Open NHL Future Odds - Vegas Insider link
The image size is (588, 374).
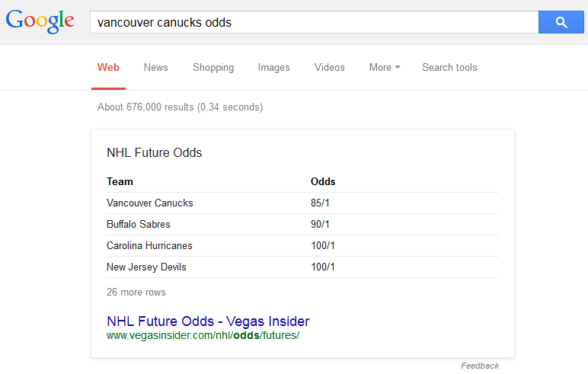[208, 321]
